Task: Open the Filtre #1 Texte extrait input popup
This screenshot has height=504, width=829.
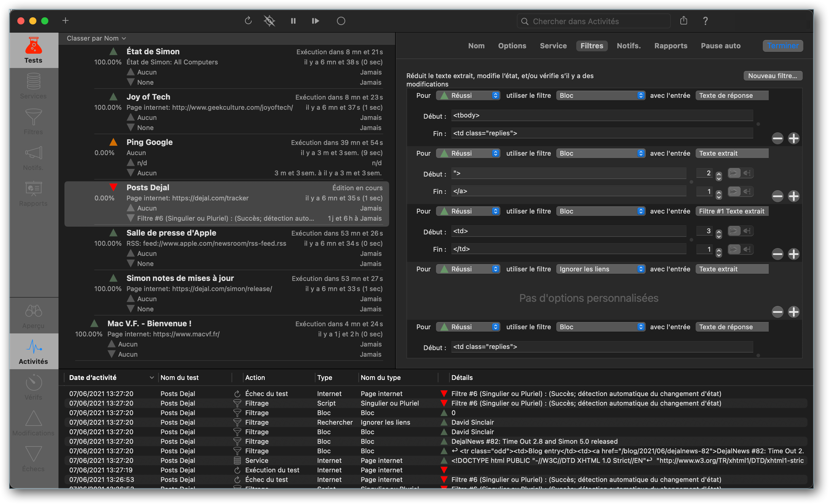Action: click(732, 211)
